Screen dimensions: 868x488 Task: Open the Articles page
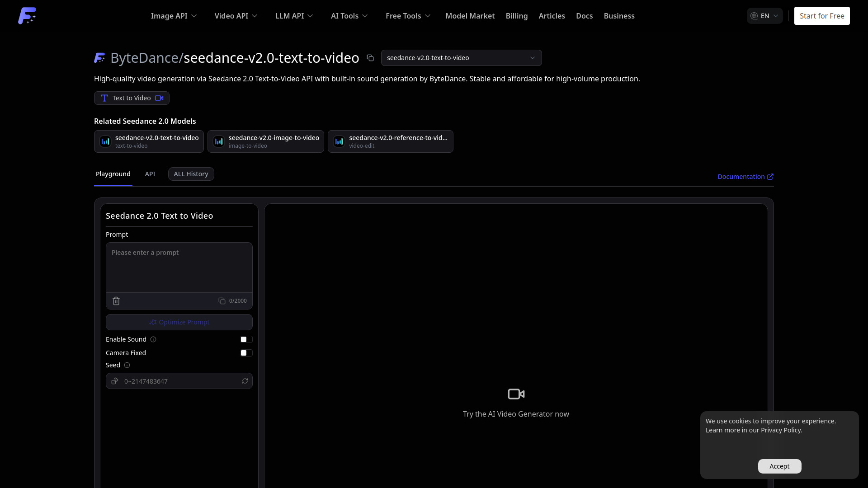coord(552,16)
